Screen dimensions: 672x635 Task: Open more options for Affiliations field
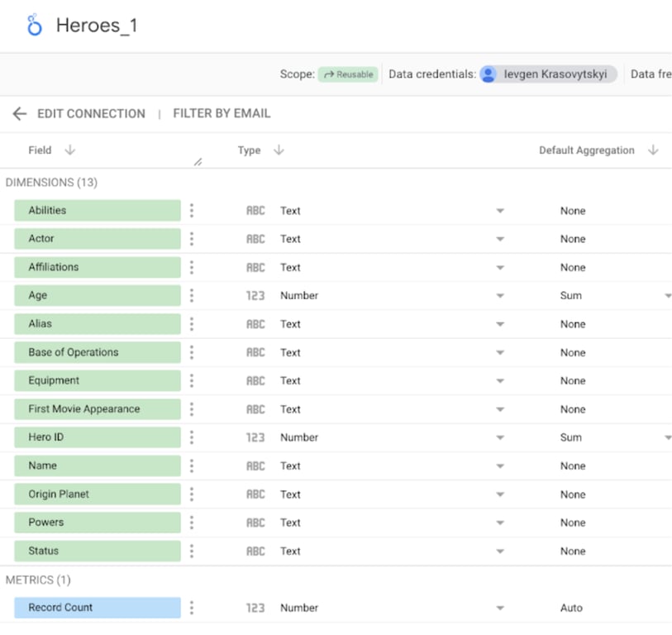pos(192,268)
